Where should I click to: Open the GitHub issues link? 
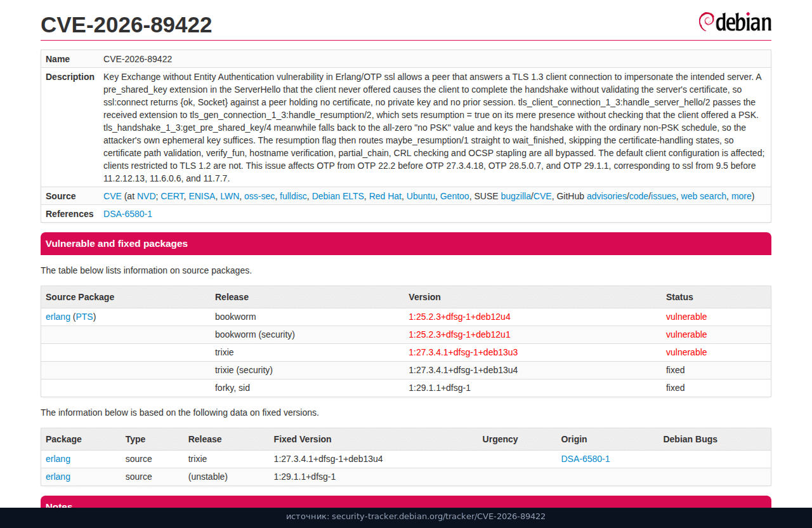664,196
